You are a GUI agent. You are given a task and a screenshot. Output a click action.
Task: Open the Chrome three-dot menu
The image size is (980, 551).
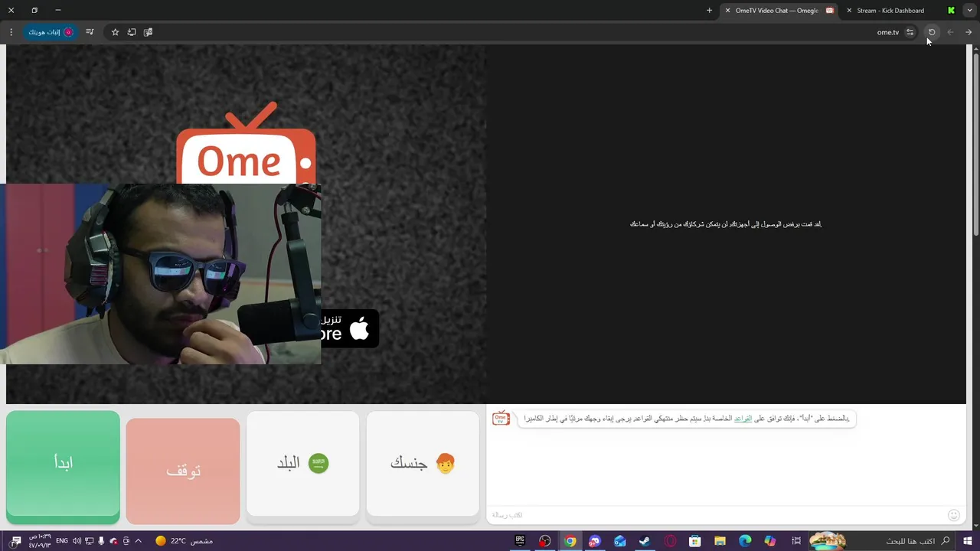[11, 32]
